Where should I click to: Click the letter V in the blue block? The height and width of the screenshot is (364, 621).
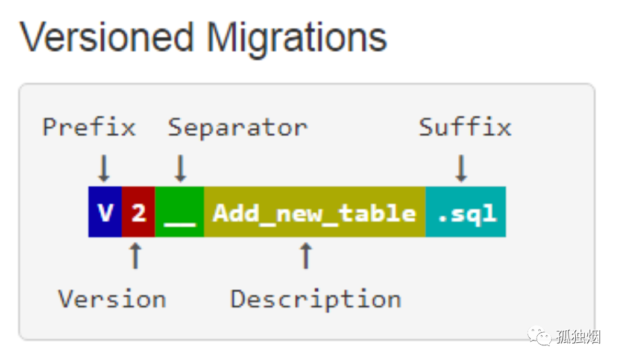coord(106,213)
